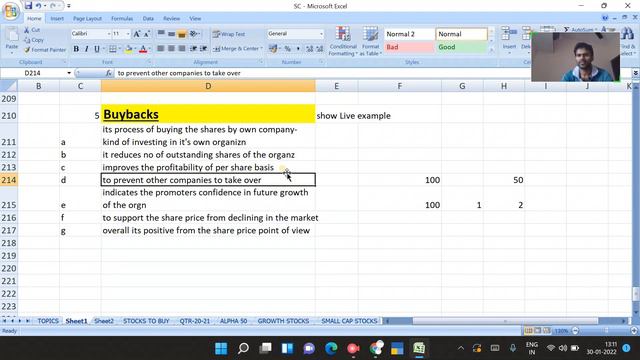Apply the Normal 2 cell style
This screenshot has width=640, height=360.
[409, 34]
